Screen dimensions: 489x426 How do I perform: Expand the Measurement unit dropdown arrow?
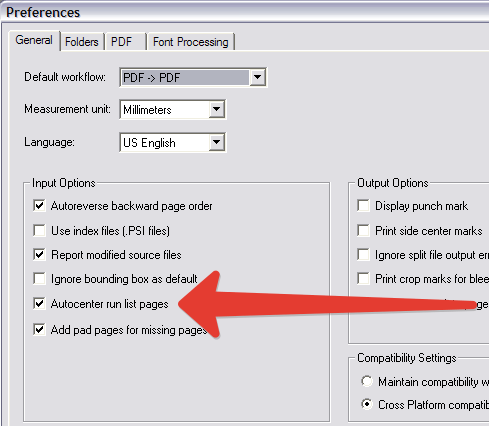coord(217,109)
